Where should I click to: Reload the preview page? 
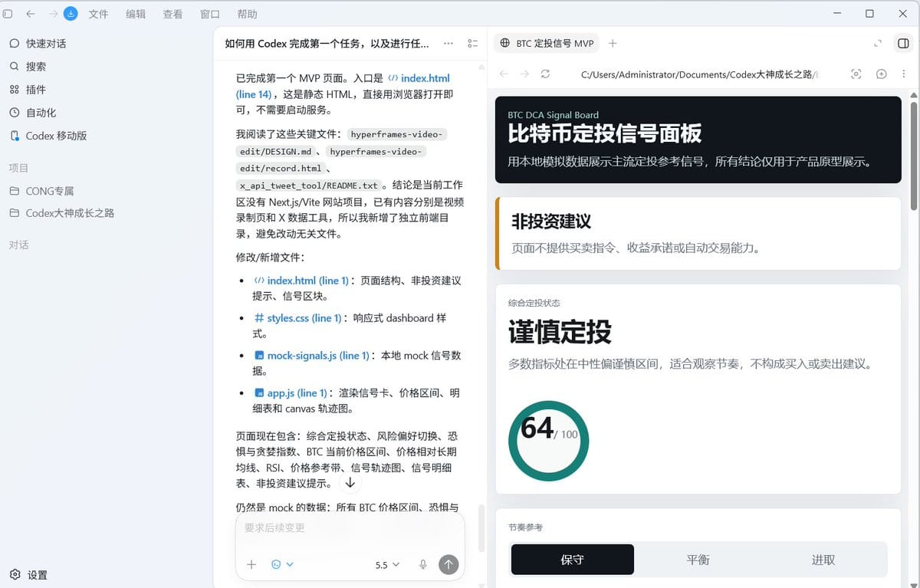546,74
